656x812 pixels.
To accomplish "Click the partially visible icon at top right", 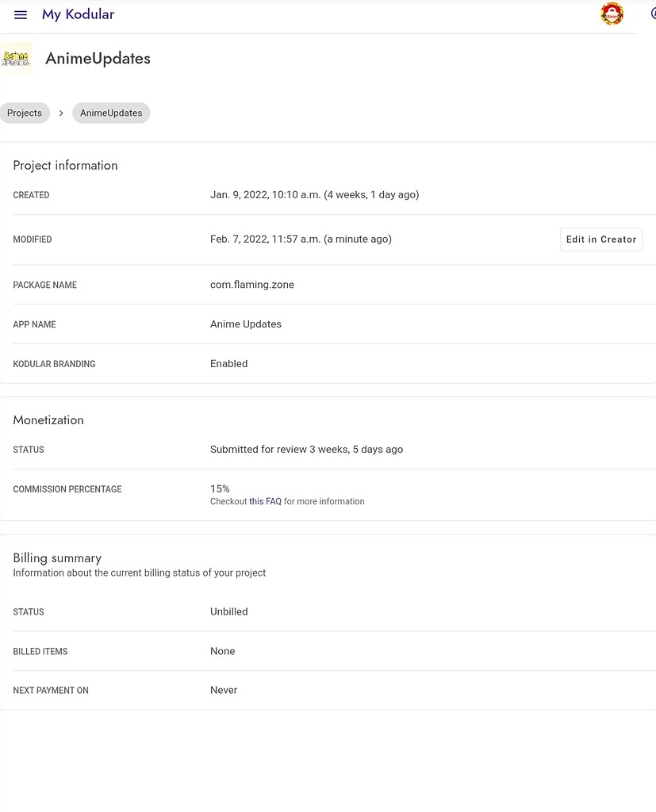I will click(652, 13).
